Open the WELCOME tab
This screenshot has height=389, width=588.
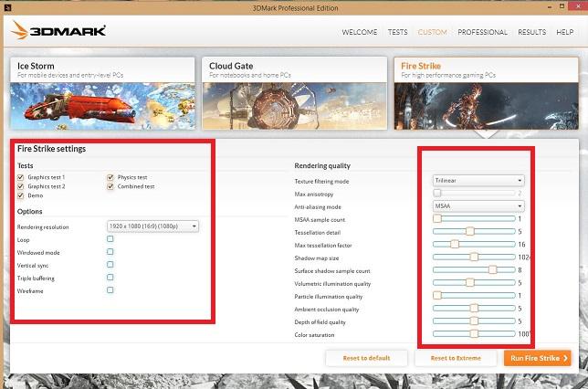tap(359, 32)
